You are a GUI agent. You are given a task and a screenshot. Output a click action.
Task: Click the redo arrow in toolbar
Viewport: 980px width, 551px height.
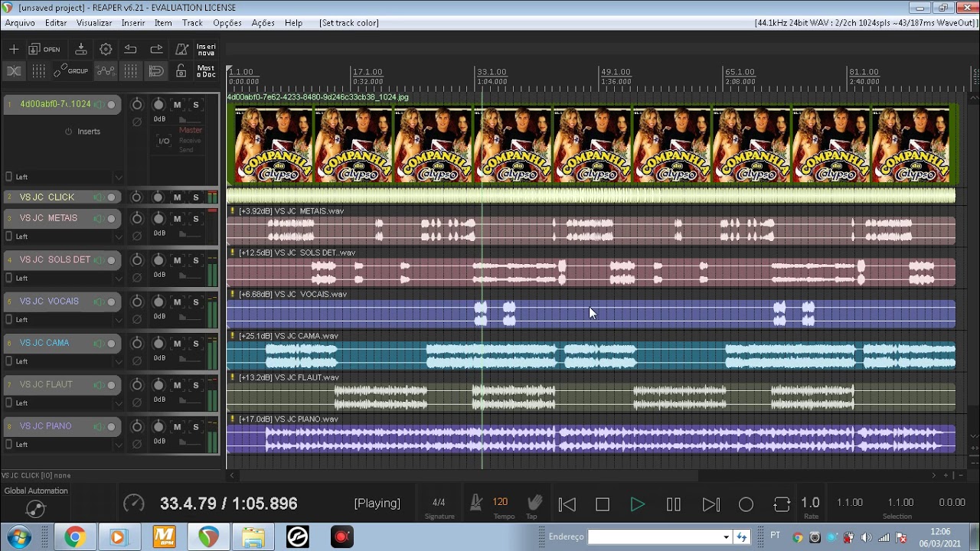(156, 49)
